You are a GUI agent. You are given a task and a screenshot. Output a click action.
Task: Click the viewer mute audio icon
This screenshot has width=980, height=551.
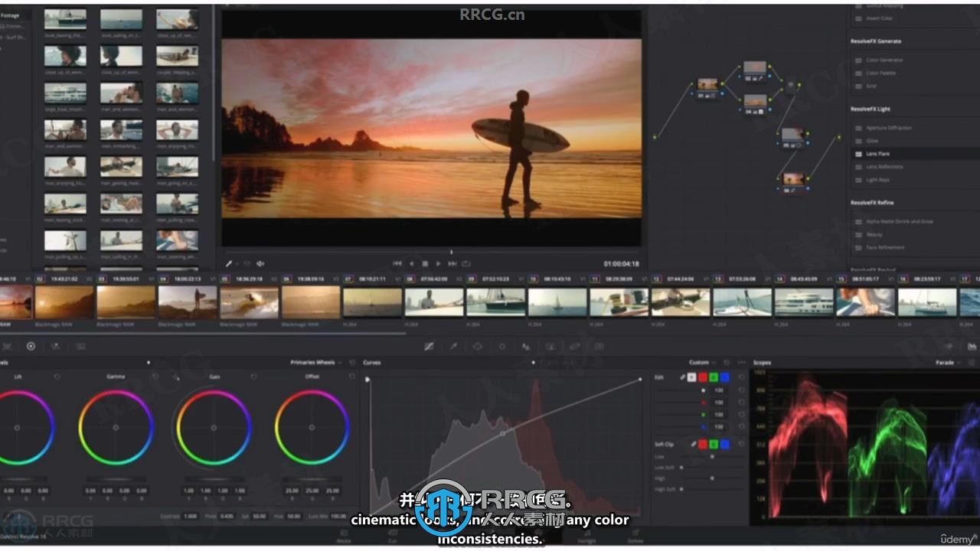pyautogui.click(x=260, y=263)
